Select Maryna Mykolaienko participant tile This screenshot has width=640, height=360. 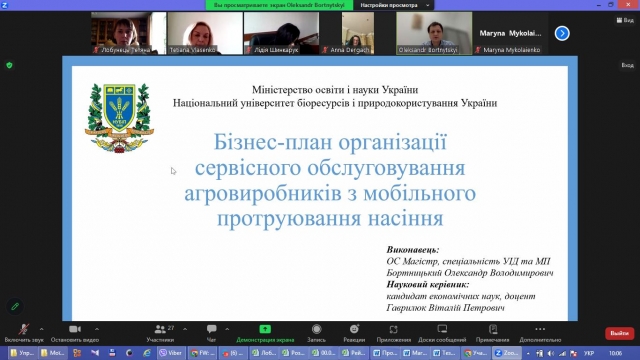510,33
